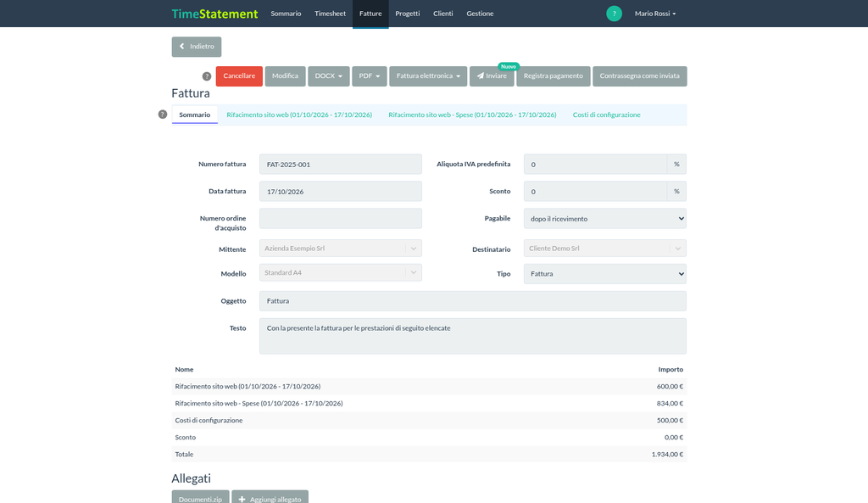Open the teal help circle in navbar
The height and width of the screenshot is (503, 868).
(x=614, y=14)
